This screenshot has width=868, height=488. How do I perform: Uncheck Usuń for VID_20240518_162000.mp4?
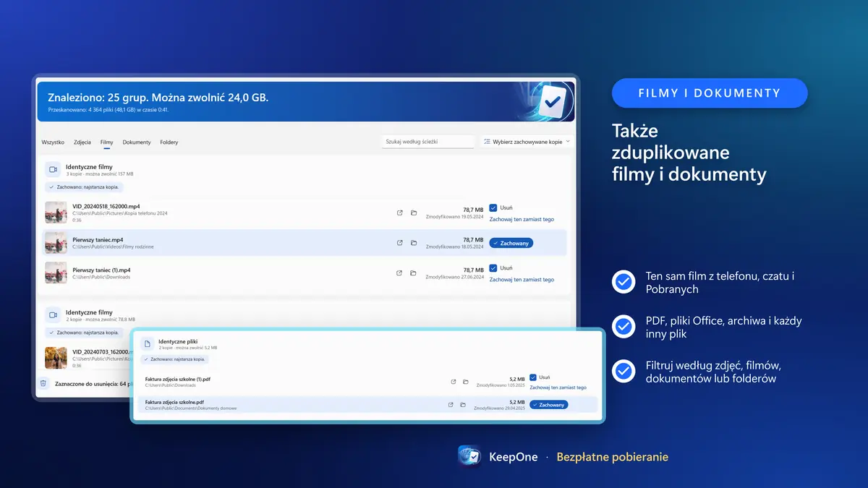(x=493, y=207)
